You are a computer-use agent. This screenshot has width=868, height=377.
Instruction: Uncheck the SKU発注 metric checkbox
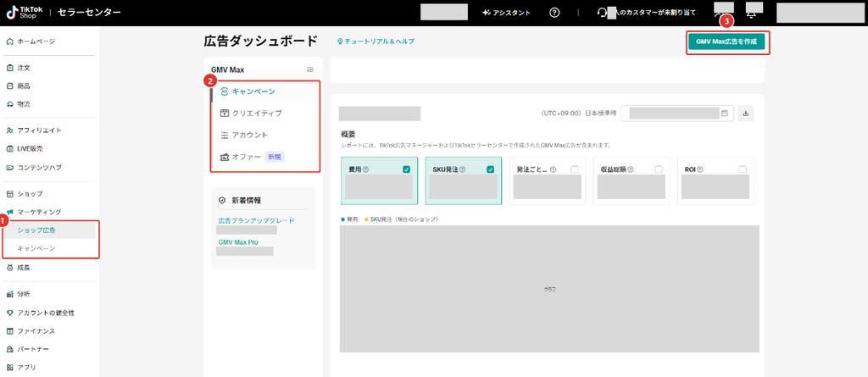[x=490, y=169]
